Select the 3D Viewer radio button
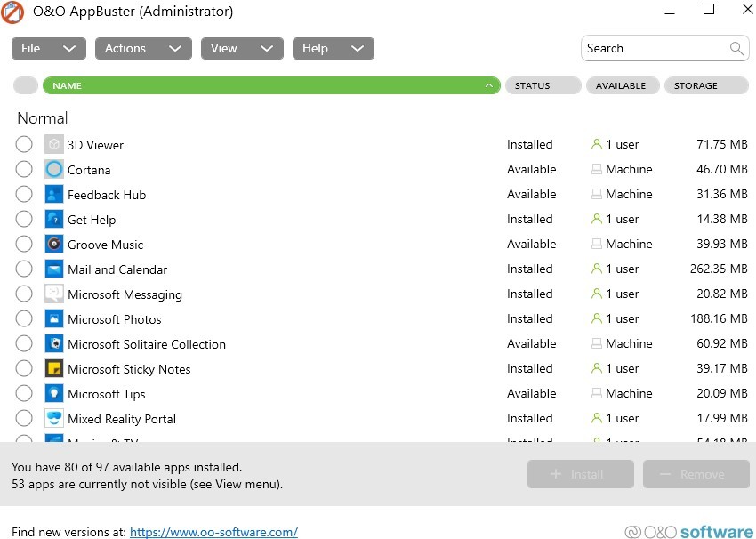The width and height of the screenshot is (756, 539). (x=24, y=144)
